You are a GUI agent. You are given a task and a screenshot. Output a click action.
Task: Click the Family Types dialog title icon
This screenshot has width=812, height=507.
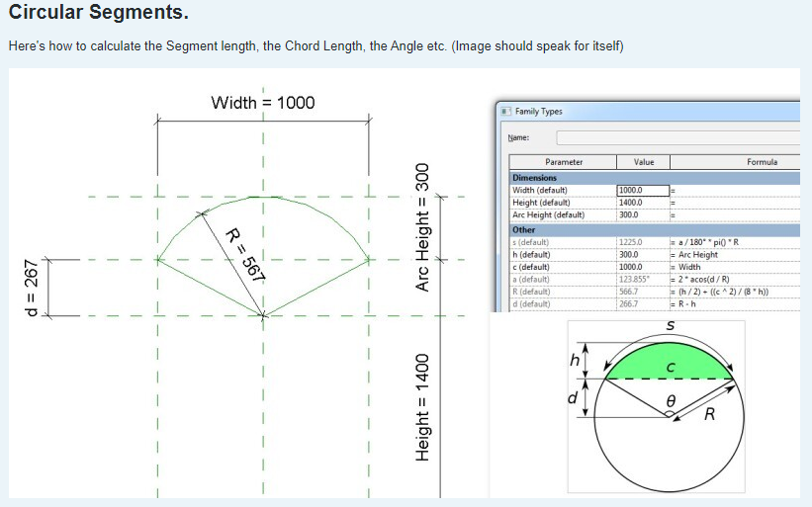(505, 112)
